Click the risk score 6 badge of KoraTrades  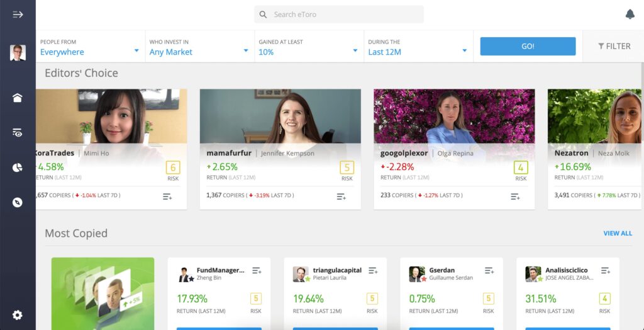pos(173,168)
